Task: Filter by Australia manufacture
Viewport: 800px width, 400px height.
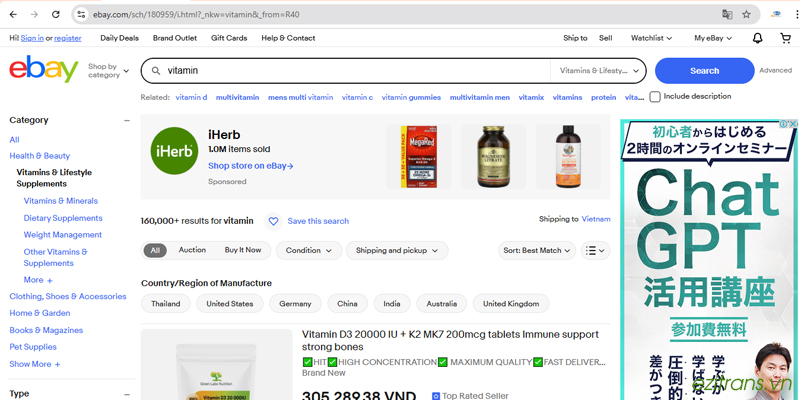Action: point(442,304)
